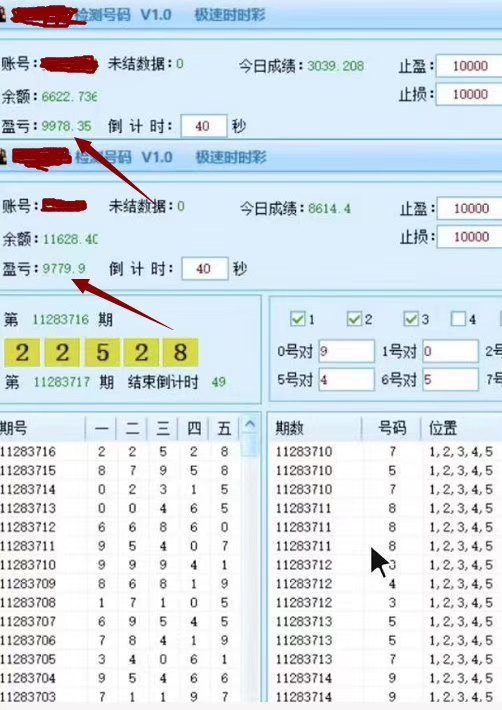
Task: Select row 11283716 in the left table
Action: (x=120, y=451)
